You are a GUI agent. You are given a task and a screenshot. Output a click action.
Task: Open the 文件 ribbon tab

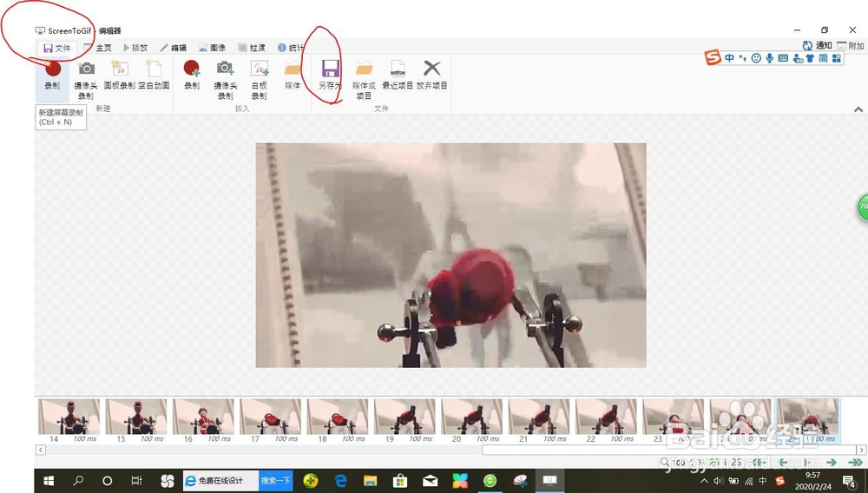[x=57, y=48]
